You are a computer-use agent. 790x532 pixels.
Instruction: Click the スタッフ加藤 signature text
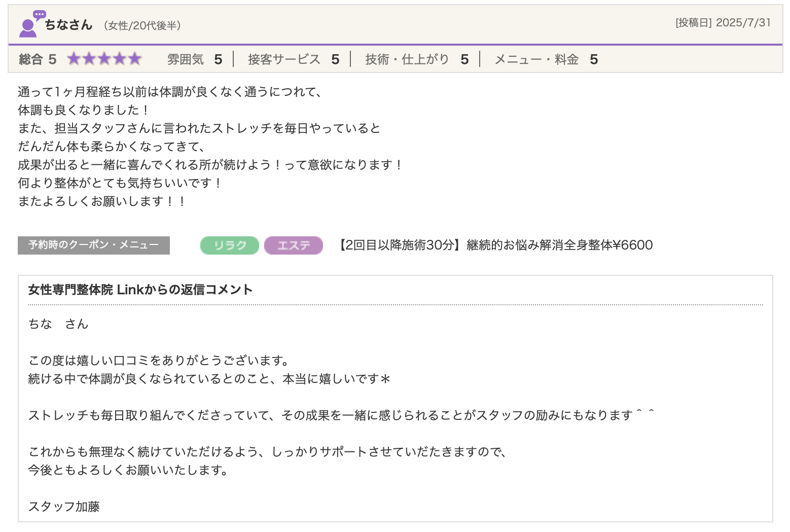64,507
